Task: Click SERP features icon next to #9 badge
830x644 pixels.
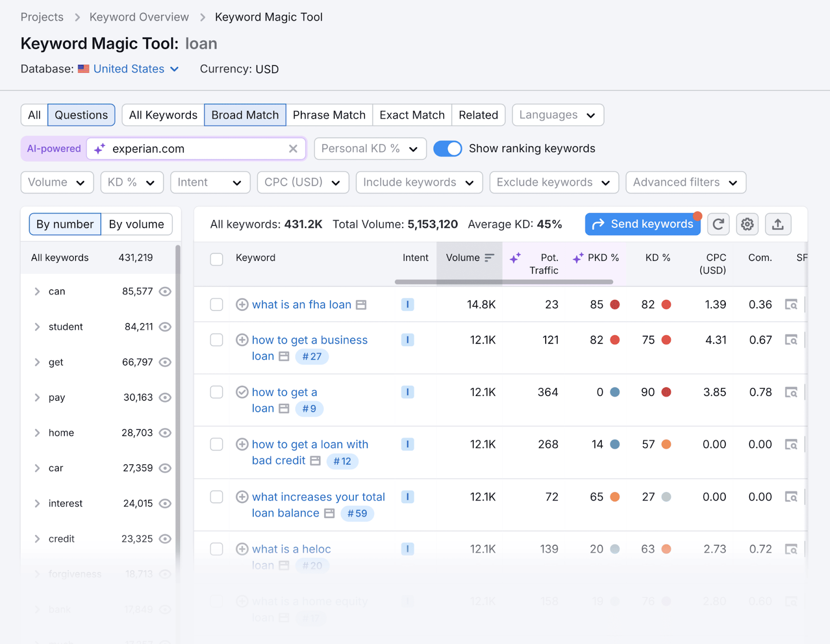Action: click(x=284, y=409)
